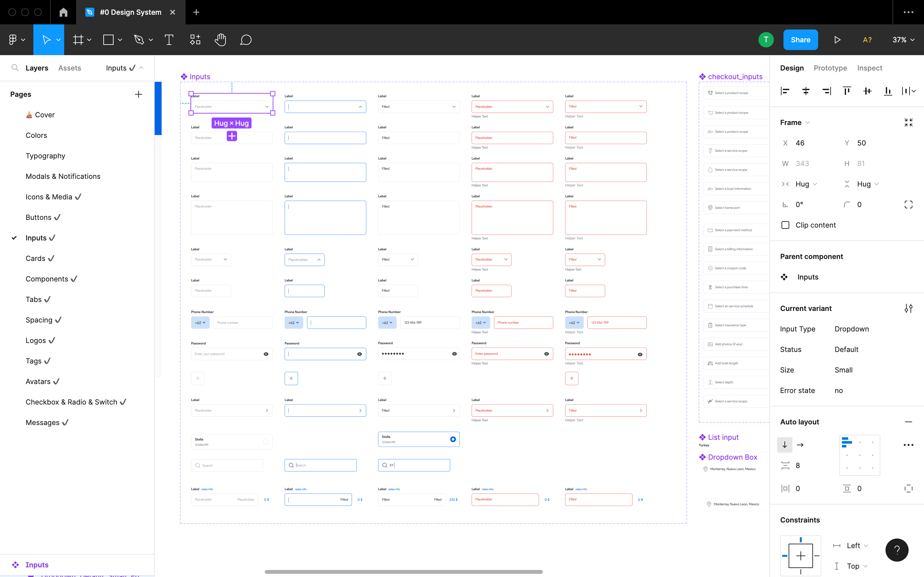Select the Hand tool
924x577 pixels.
[x=220, y=40]
